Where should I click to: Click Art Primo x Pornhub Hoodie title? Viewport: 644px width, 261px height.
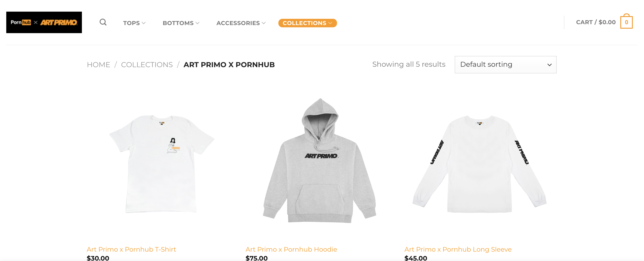[x=291, y=249]
